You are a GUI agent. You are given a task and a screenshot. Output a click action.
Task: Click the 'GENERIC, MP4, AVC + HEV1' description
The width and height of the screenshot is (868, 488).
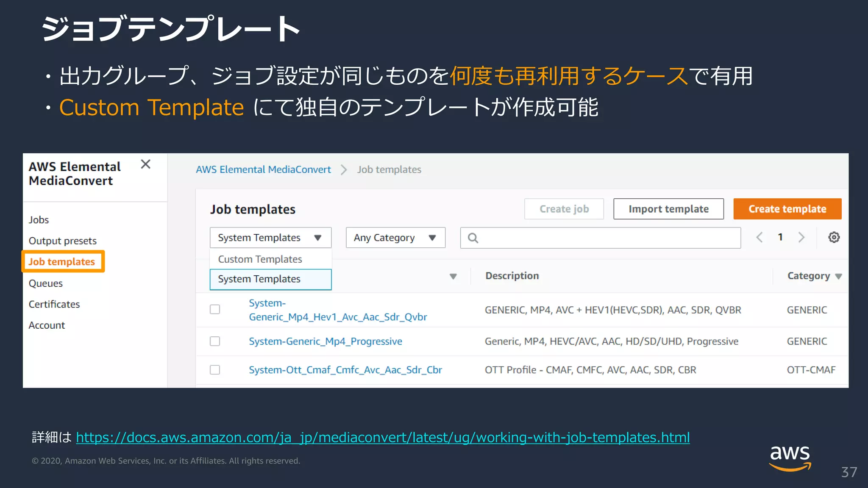pos(613,310)
